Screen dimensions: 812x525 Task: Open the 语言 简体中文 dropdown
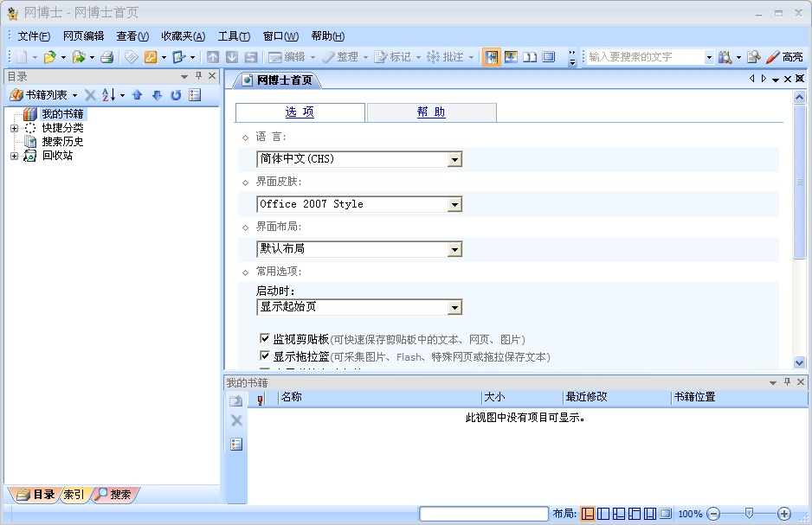[454, 159]
